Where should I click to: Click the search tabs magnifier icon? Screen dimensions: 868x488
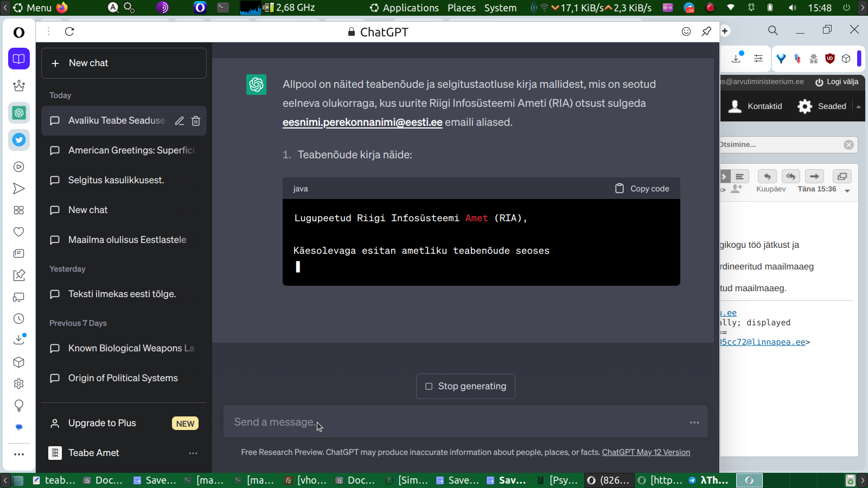click(x=773, y=30)
